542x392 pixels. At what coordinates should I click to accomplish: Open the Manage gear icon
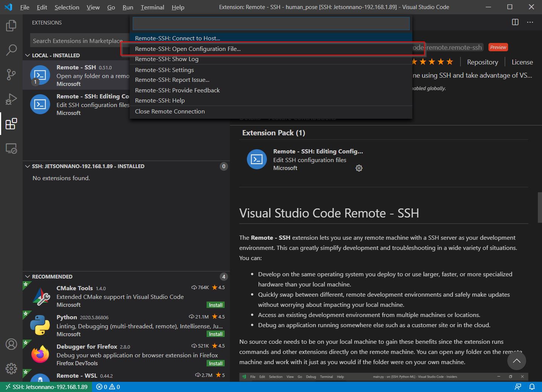pyautogui.click(x=11, y=368)
